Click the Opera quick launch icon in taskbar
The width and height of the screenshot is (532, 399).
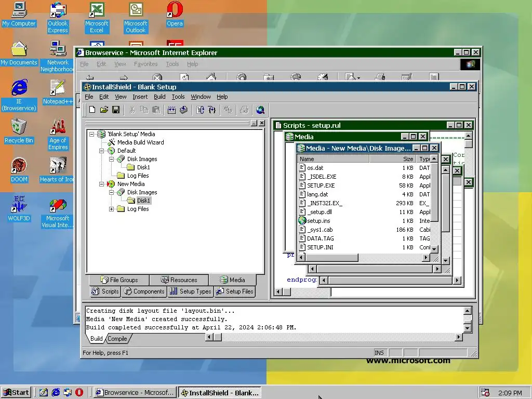(x=79, y=393)
